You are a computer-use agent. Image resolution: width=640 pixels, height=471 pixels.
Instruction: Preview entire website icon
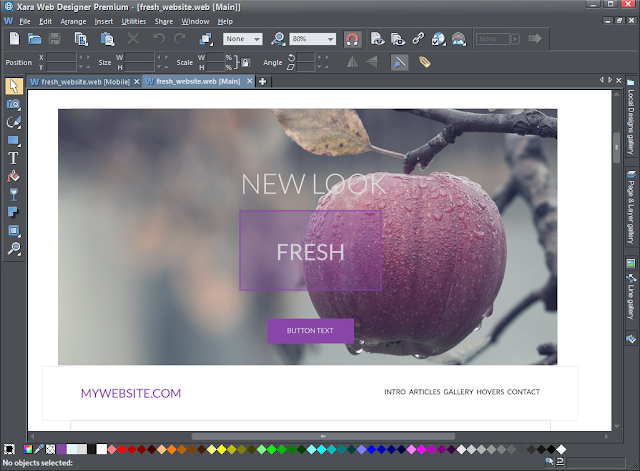[x=398, y=39]
